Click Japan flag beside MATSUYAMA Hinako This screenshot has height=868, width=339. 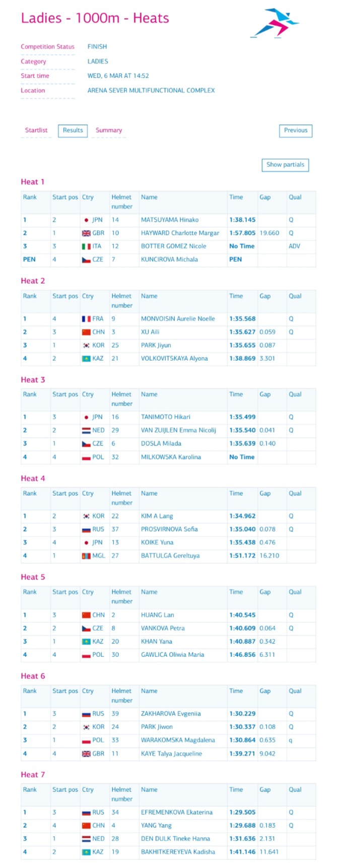86,220
